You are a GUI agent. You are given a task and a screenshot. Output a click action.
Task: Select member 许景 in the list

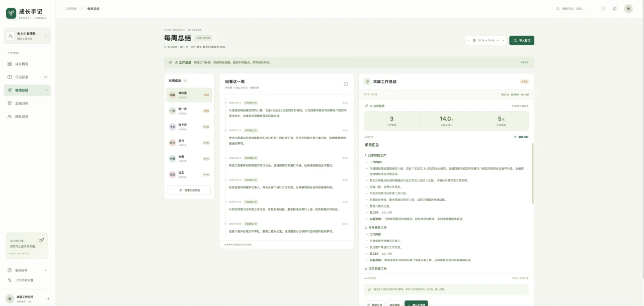pos(189,158)
